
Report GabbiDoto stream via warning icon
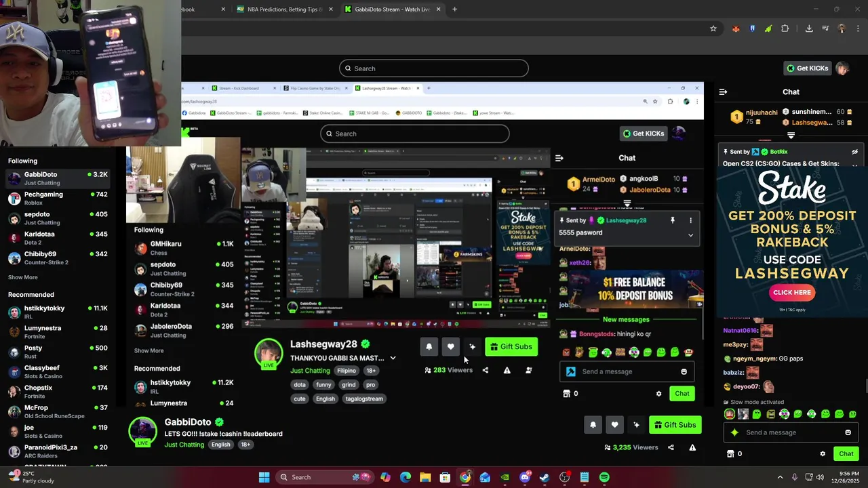692,447
